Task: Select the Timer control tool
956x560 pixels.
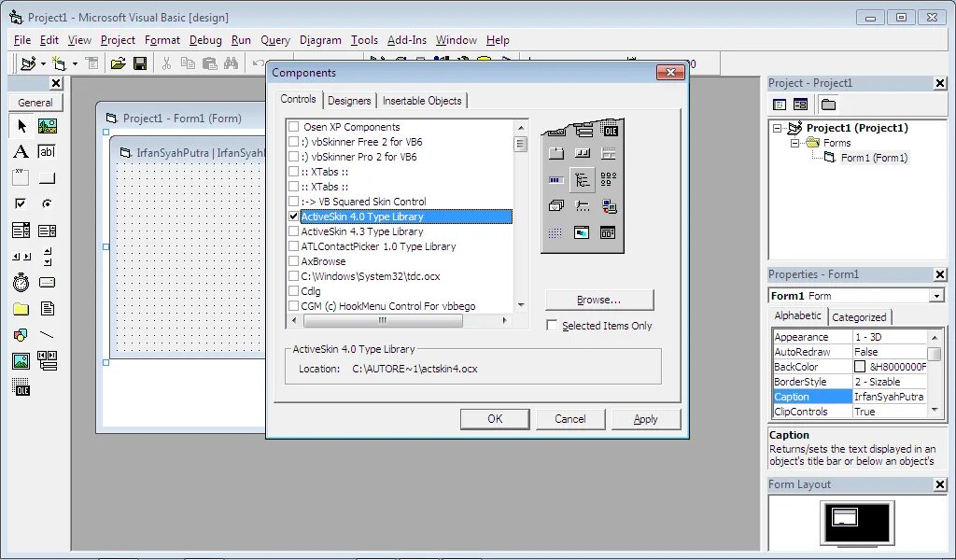Action: [21, 283]
